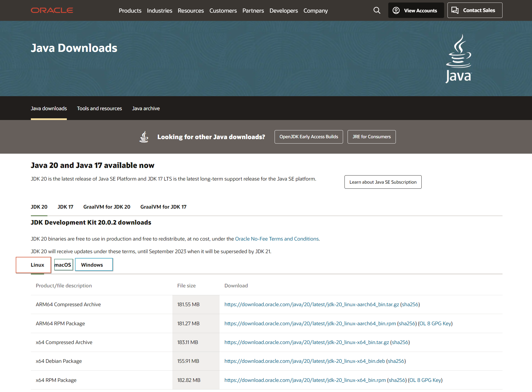Download jdk-20_linux-x64_bin.tar.gz link
The image size is (532, 392).
point(307,342)
